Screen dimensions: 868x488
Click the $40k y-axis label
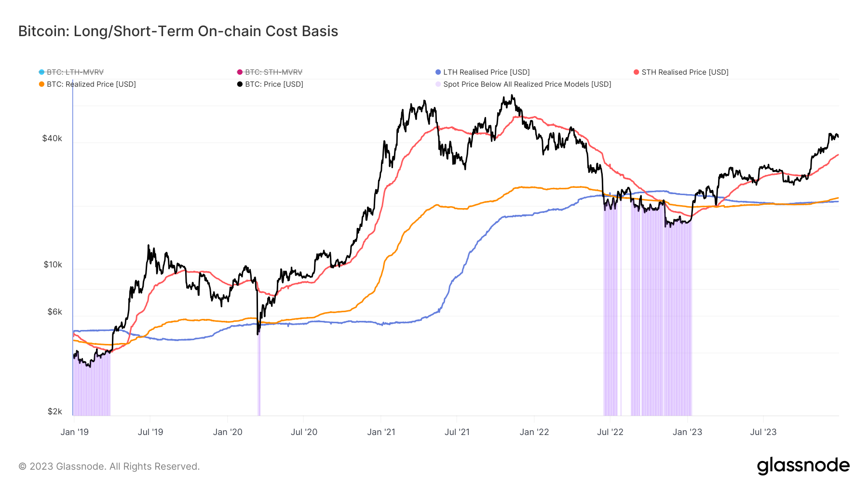(x=52, y=139)
